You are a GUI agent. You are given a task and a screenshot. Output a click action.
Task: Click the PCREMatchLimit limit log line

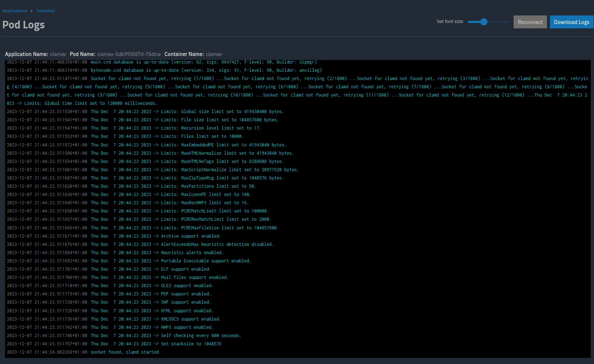click(x=138, y=211)
